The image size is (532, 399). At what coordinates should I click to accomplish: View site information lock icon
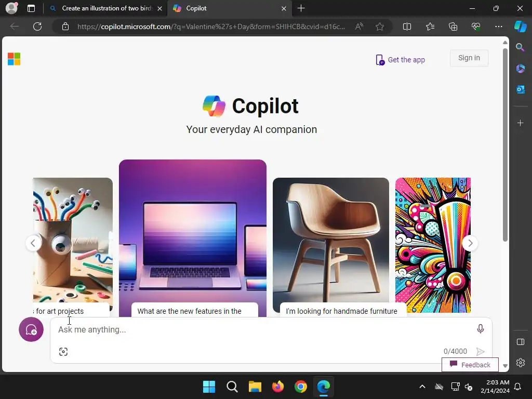pos(65,26)
